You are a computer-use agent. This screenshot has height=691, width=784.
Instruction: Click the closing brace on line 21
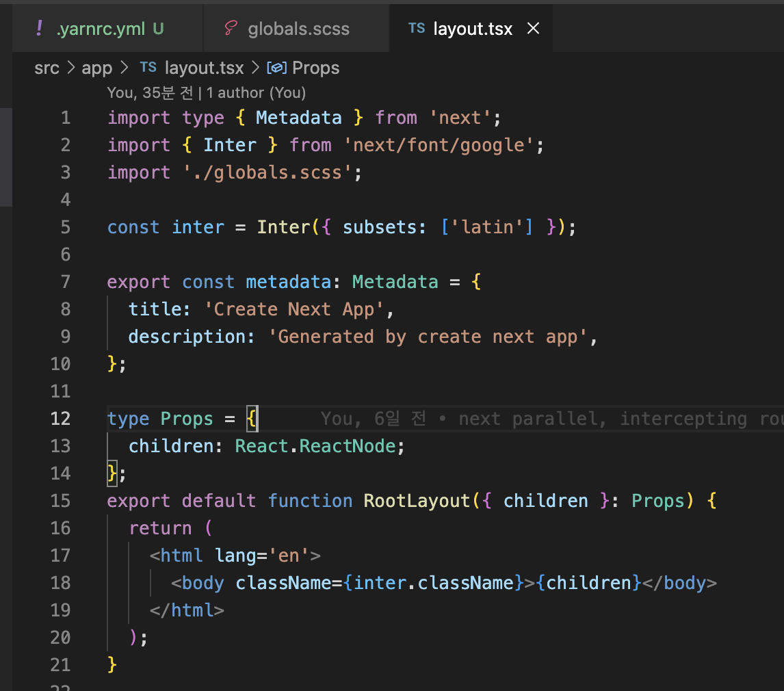click(112, 665)
